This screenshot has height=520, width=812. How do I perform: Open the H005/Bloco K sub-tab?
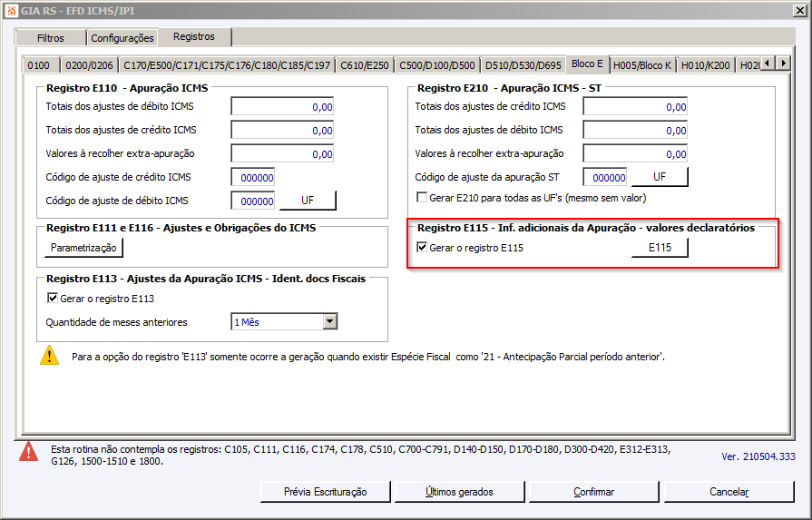click(x=642, y=65)
